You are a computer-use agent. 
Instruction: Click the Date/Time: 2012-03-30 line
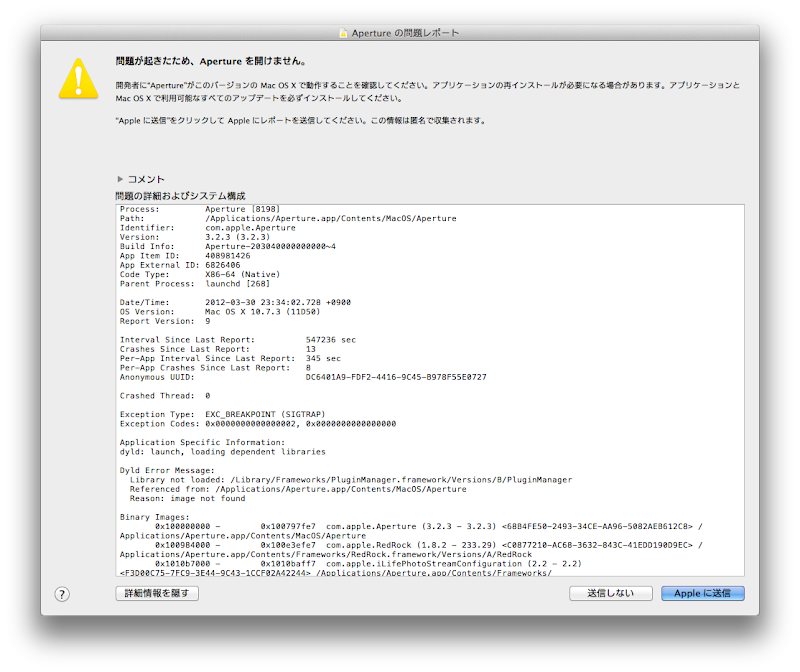(235, 303)
